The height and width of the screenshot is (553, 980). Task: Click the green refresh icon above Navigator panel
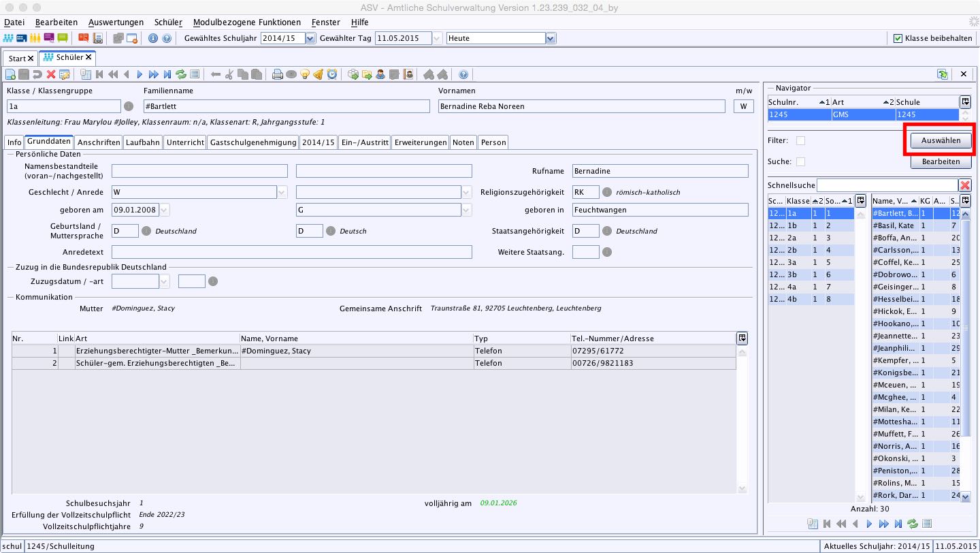(943, 74)
